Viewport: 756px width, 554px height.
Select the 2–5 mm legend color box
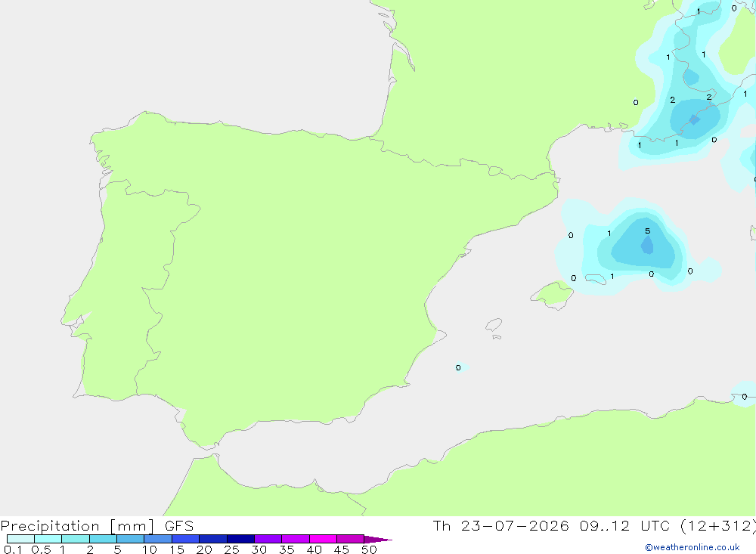tap(103, 539)
